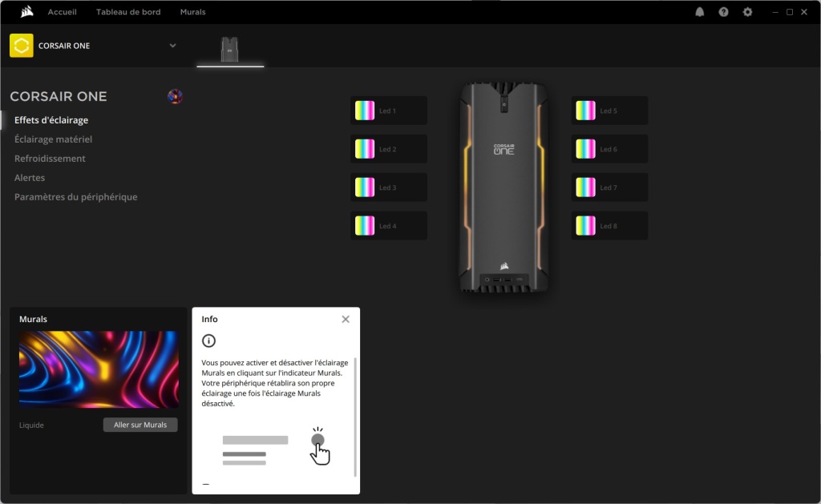The image size is (821, 504).
Task: Select Éclairage matériel in the sidebar
Action: (53, 139)
